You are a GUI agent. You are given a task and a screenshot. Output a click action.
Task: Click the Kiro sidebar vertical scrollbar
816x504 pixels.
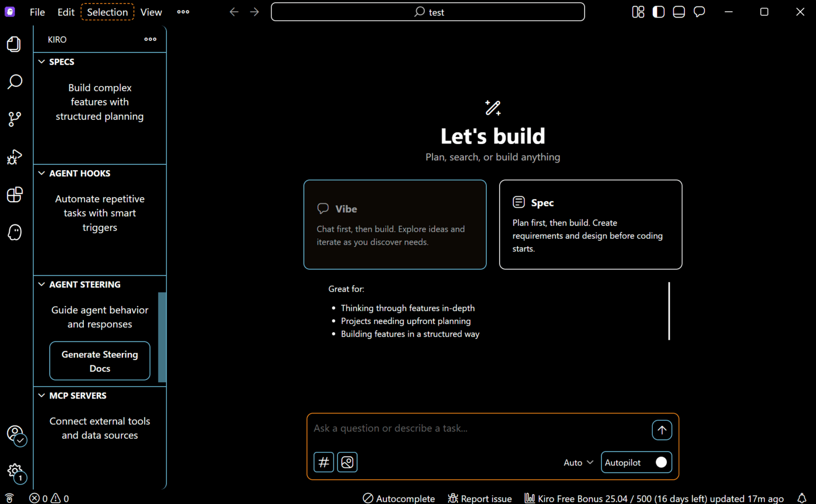coord(162,337)
